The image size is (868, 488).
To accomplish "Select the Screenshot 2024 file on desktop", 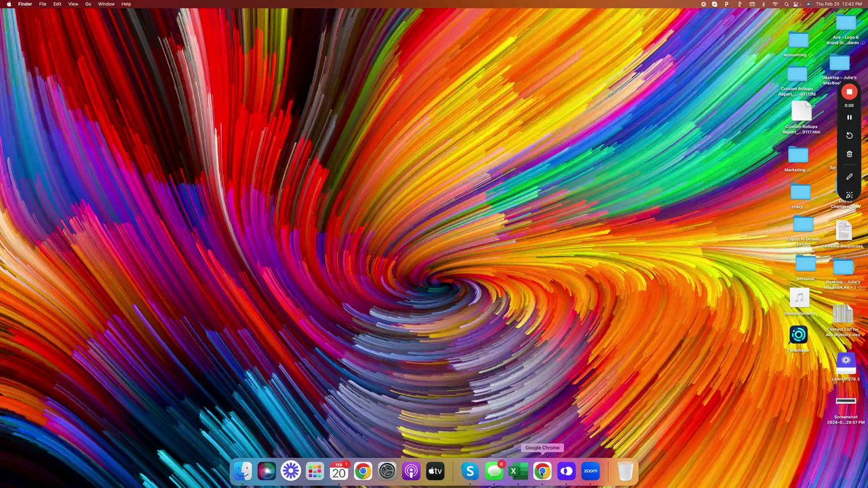I will pyautogui.click(x=846, y=401).
